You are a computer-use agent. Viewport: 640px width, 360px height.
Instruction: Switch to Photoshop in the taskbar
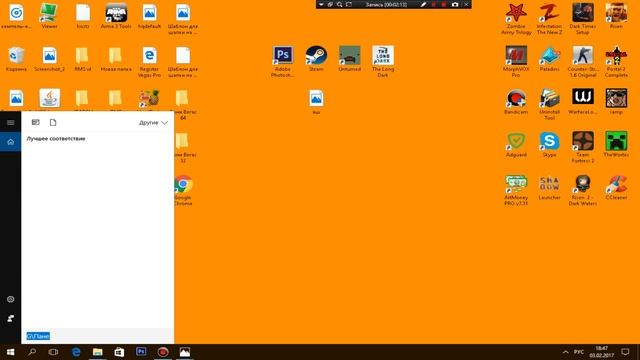(x=141, y=352)
